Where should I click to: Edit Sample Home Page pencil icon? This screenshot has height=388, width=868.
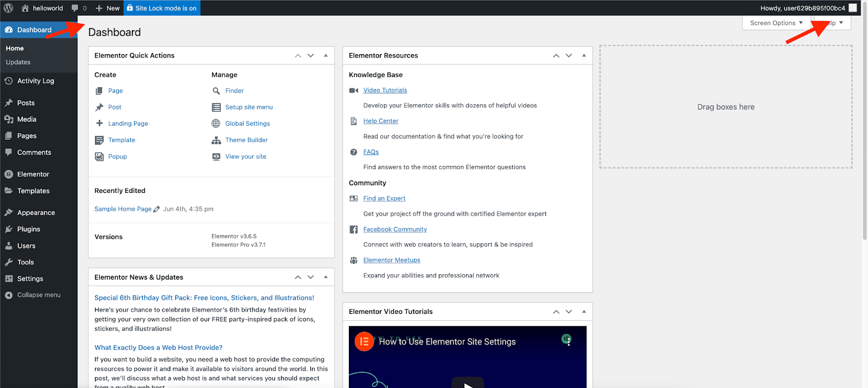click(x=157, y=209)
